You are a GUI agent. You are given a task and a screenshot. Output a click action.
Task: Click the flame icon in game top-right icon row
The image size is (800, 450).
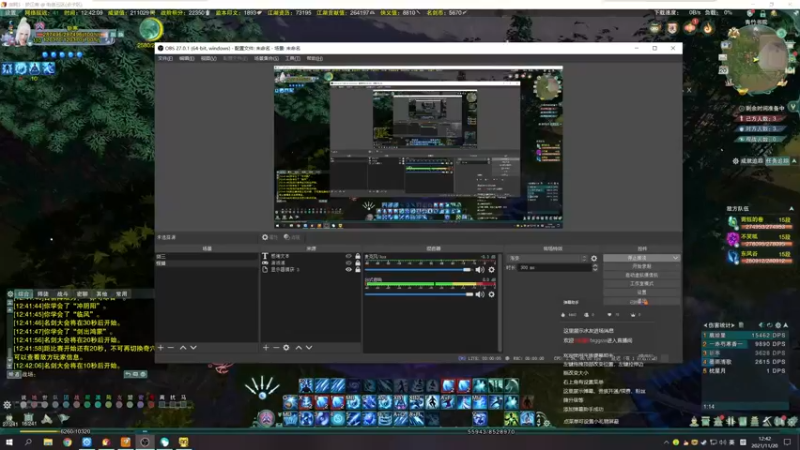pyautogui.click(x=708, y=28)
